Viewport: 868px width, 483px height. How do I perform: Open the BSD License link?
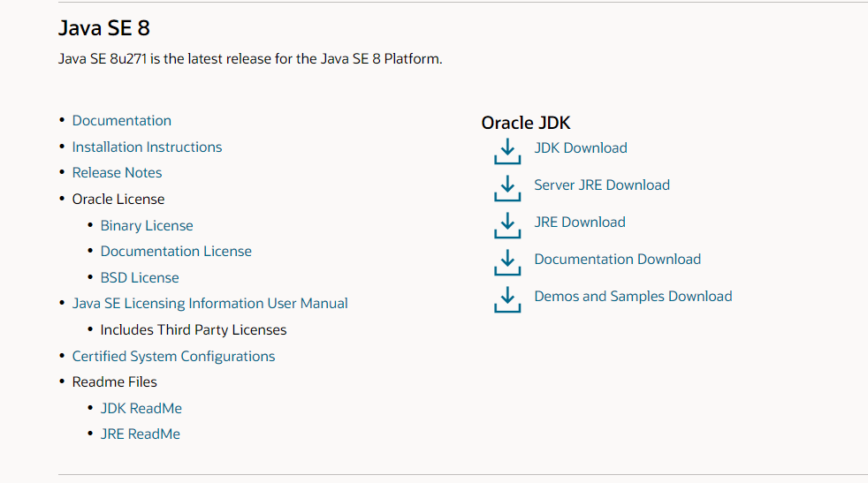click(140, 278)
